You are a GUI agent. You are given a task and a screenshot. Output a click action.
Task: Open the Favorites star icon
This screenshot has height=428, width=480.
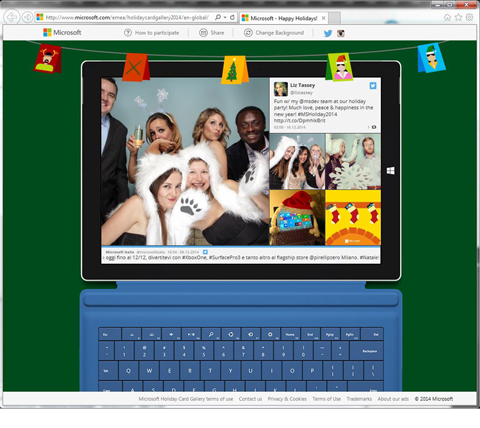(x=458, y=17)
